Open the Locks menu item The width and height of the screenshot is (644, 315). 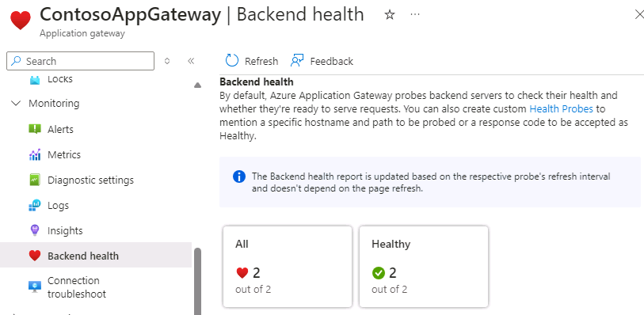click(60, 79)
